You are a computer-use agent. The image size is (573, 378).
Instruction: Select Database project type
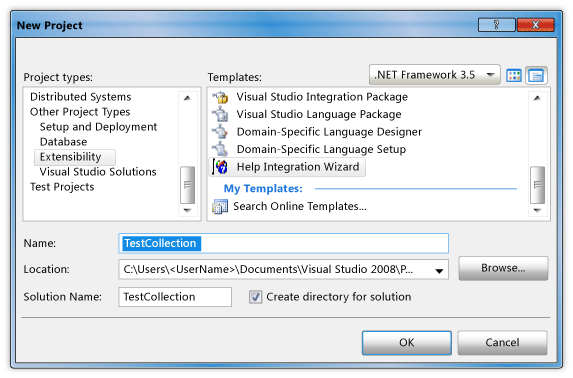(64, 142)
